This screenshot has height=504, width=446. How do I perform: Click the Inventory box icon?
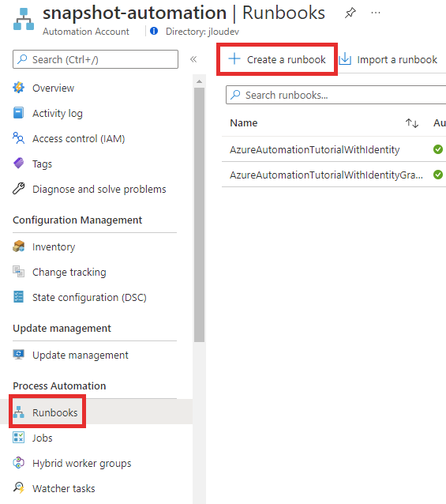pyautogui.click(x=19, y=246)
